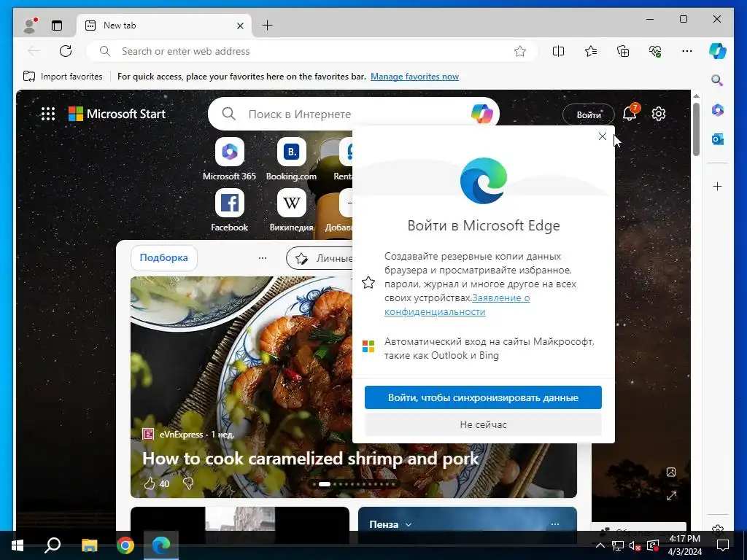Click Войти, чтобы синхронизировать данные button
The height and width of the screenshot is (560, 747).
point(483,397)
